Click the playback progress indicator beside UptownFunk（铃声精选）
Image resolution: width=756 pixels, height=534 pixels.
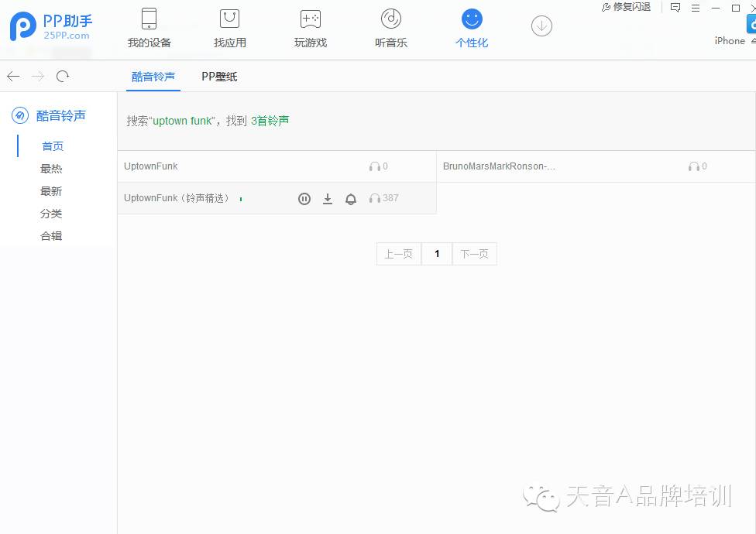(x=241, y=199)
